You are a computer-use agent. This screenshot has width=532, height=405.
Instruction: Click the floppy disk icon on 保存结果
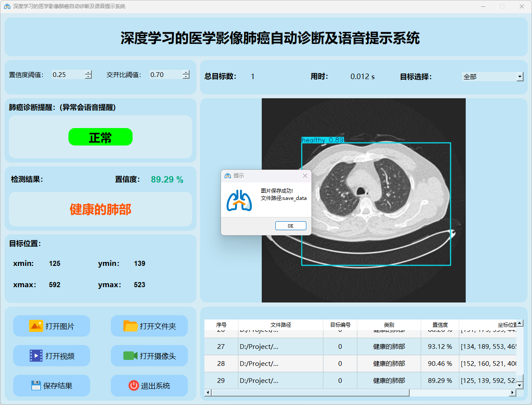[x=36, y=385]
